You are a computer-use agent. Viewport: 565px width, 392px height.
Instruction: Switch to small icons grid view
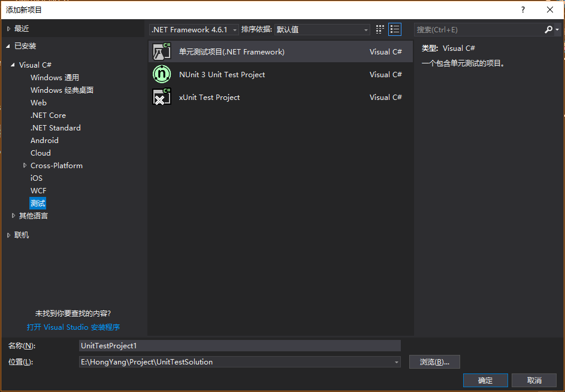click(380, 29)
